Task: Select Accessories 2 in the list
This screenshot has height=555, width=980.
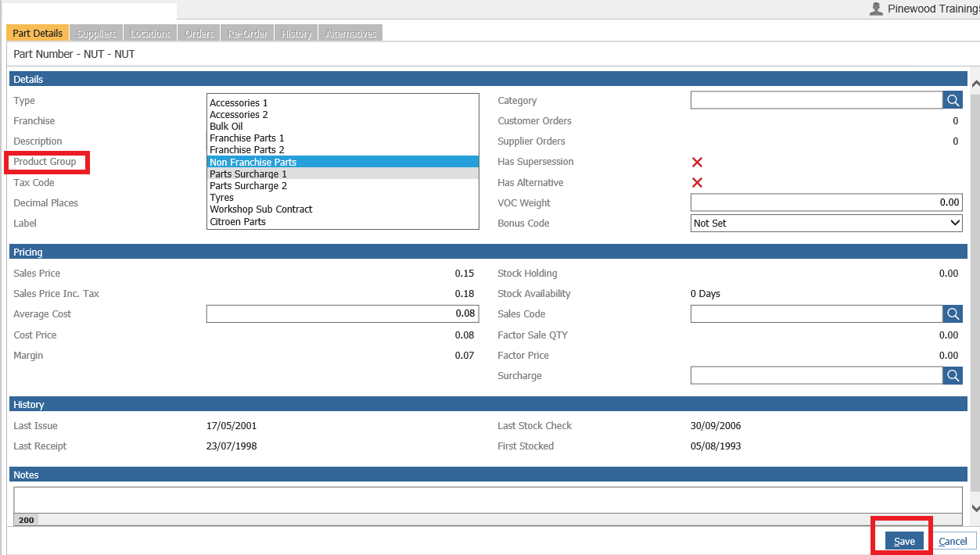Action: pyautogui.click(x=343, y=114)
